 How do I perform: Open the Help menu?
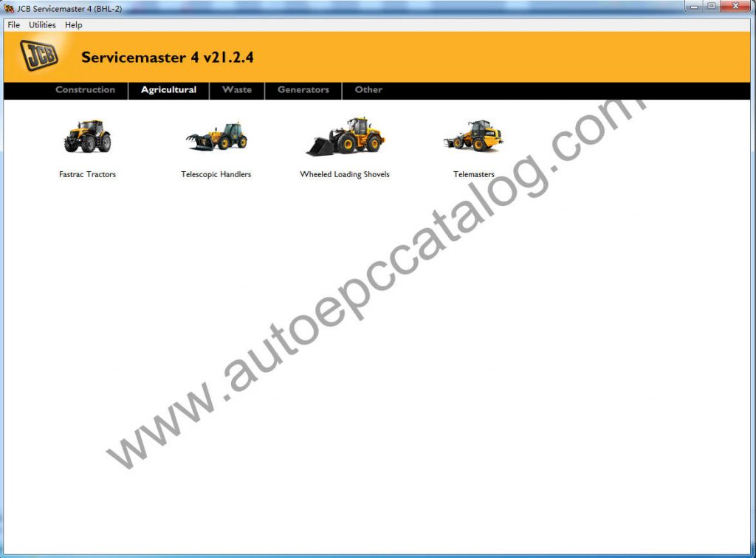[74, 24]
